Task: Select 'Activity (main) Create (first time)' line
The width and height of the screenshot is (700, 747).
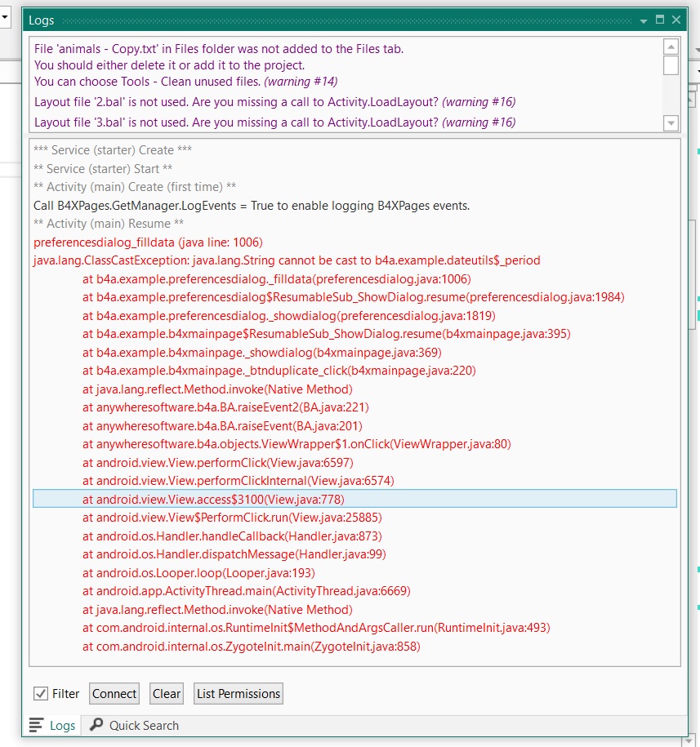Action: point(135,187)
